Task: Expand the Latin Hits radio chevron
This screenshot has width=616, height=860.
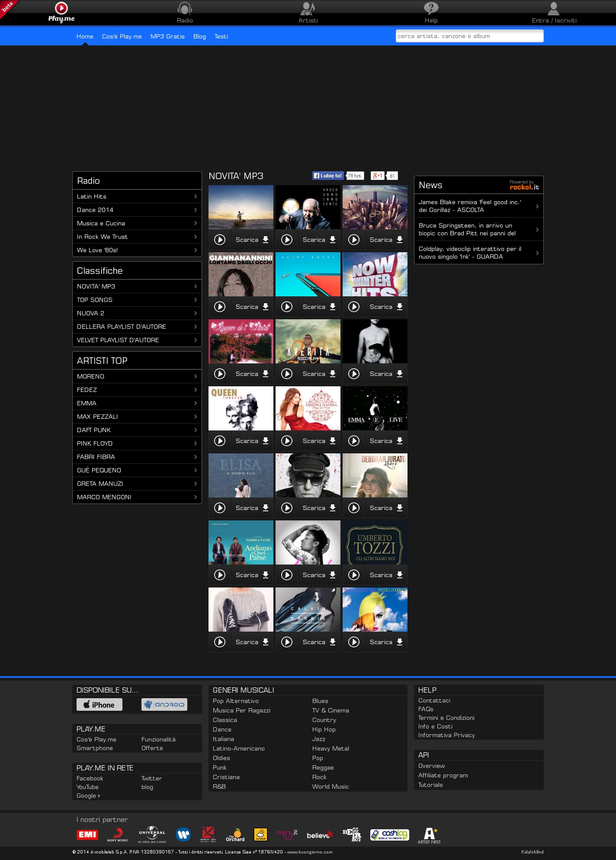Action: [x=196, y=196]
